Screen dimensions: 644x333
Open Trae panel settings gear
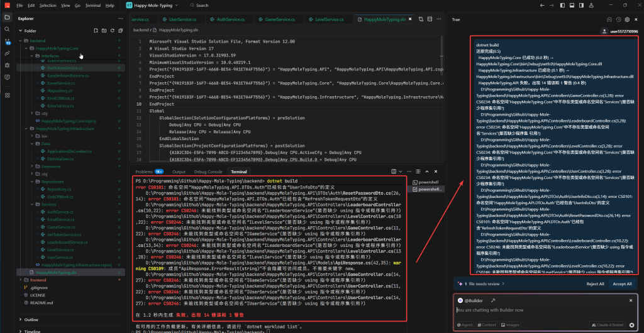pyautogui.click(x=627, y=19)
